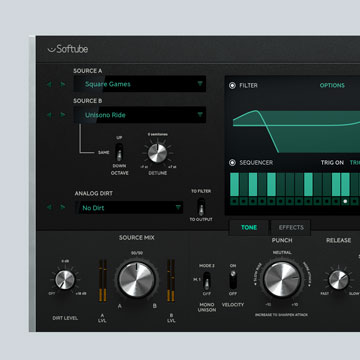This screenshot has height=360, width=360.
Task: Click the A LVL level meter
Action: 103,281
